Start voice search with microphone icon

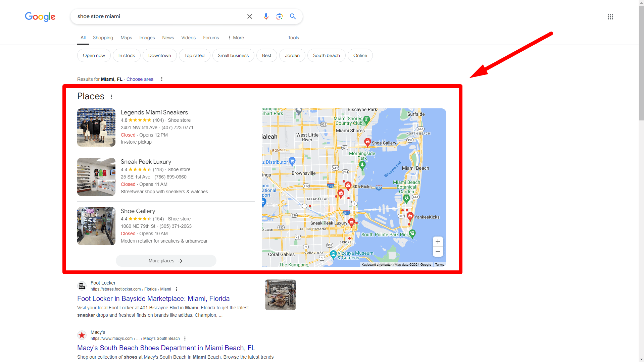[266, 16]
